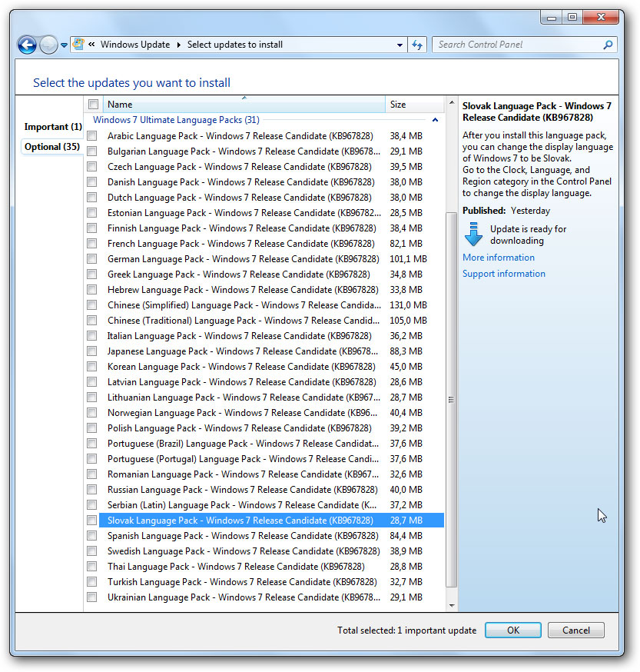This screenshot has width=640, height=672.
Task: Click the Cancel button
Action: 575,630
